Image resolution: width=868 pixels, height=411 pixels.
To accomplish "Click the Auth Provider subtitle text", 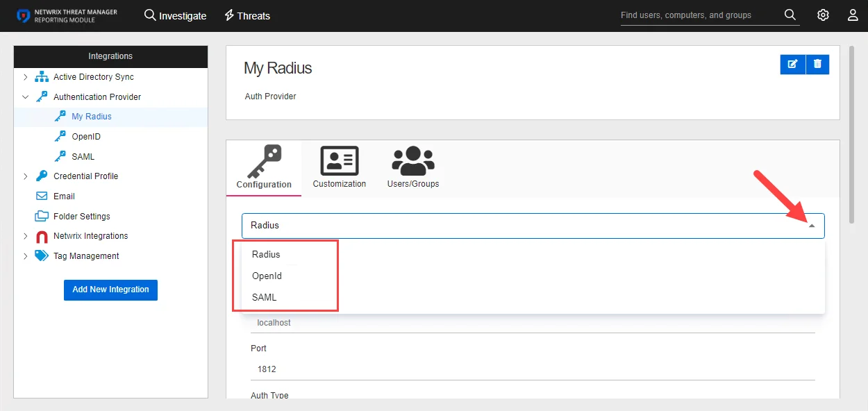I will 271,97.
